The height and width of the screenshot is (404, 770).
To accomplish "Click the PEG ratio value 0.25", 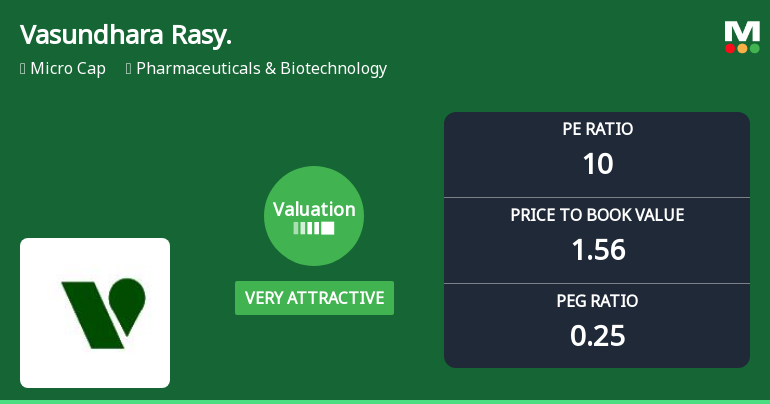I will (598, 336).
